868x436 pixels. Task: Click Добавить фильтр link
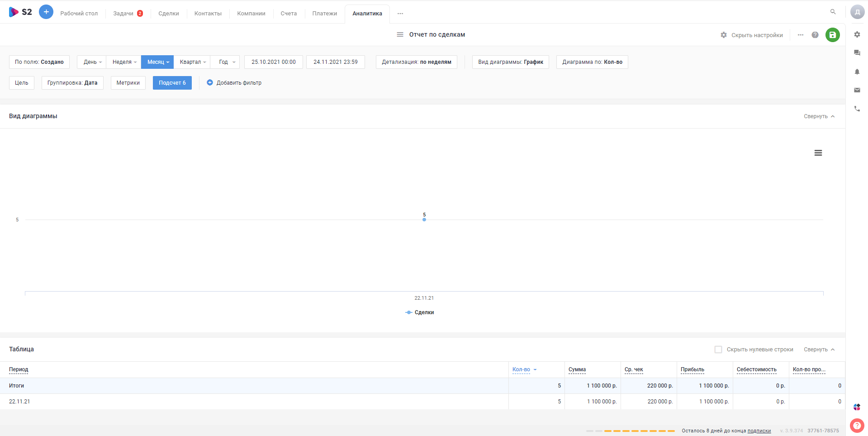click(x=239, y=83)
